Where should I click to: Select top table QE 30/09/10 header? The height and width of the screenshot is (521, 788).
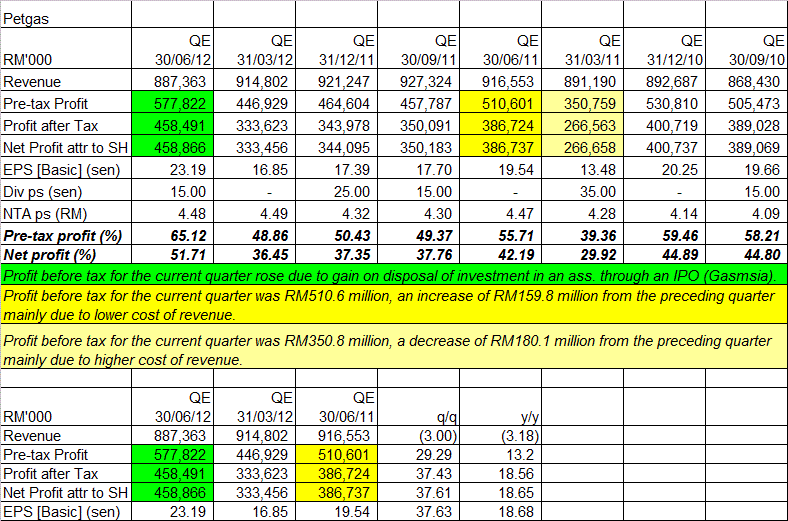point(746,49)
